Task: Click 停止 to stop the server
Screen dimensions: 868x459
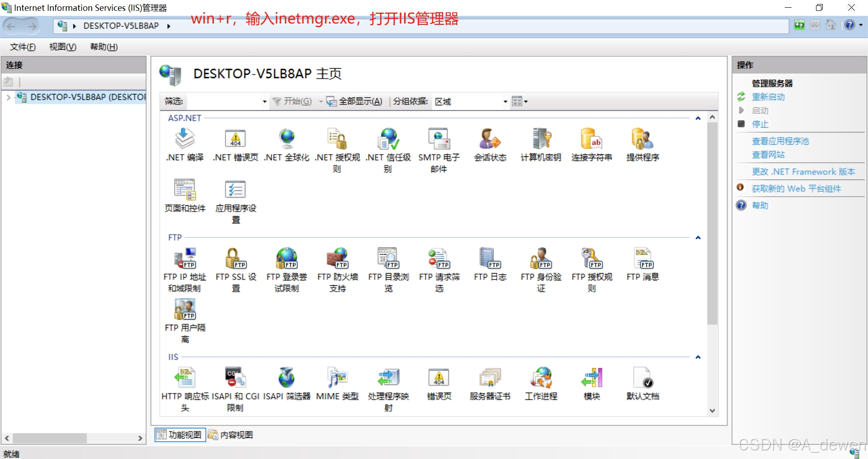Action: [x=759, y=124]
